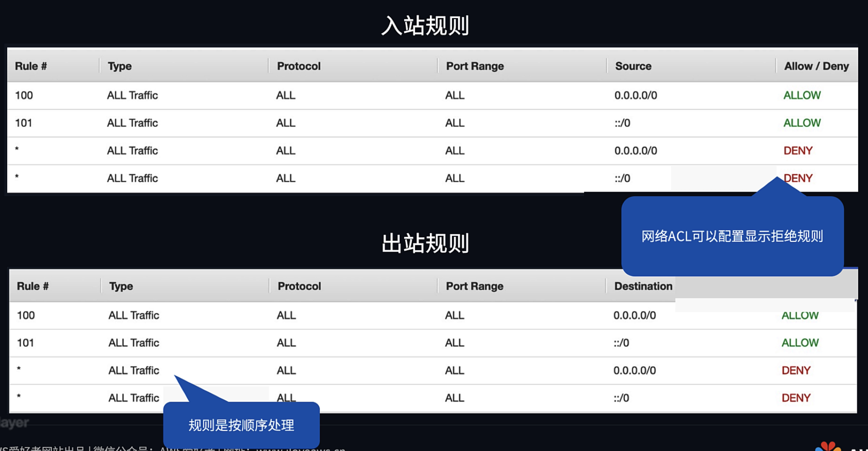Click the 网络ACL可以配置显示拒绝规则 callout
Screen dimensions: 868x451
pos(732,236)
